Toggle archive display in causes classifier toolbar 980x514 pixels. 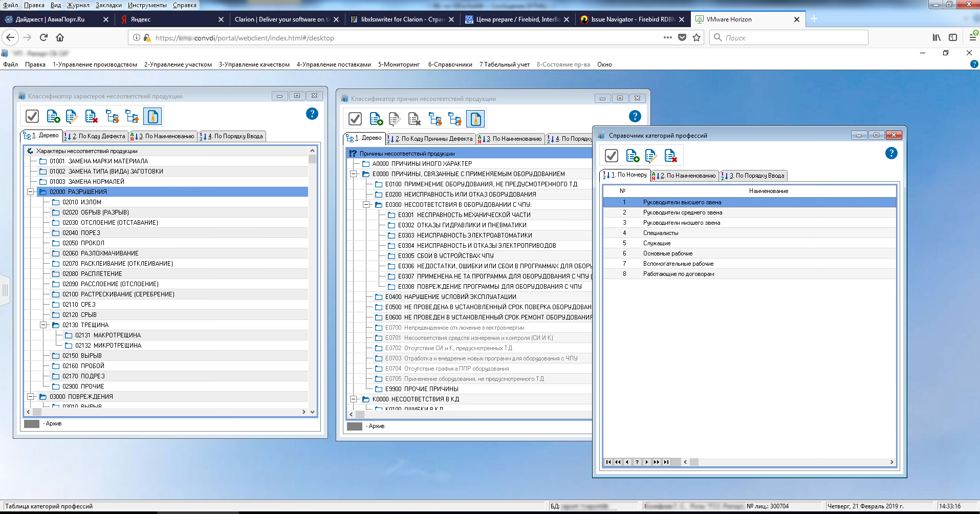pyautogui.click(x=475, y=119)
